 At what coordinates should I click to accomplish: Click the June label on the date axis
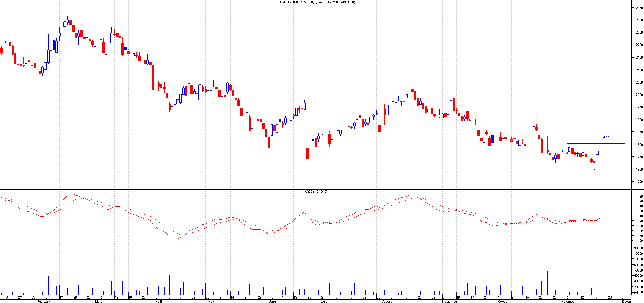coord(272,301)
